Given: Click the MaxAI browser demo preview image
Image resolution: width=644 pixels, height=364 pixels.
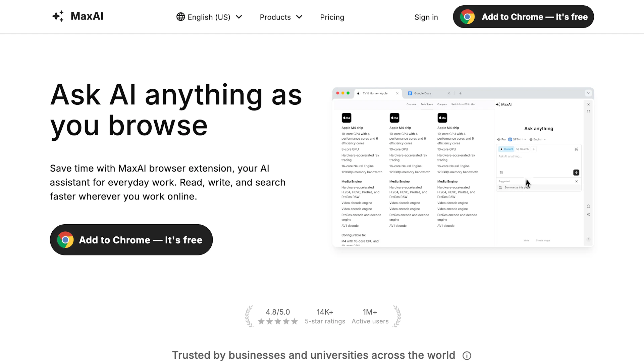Looking at the screenshot, I should (x=463, y=167).
